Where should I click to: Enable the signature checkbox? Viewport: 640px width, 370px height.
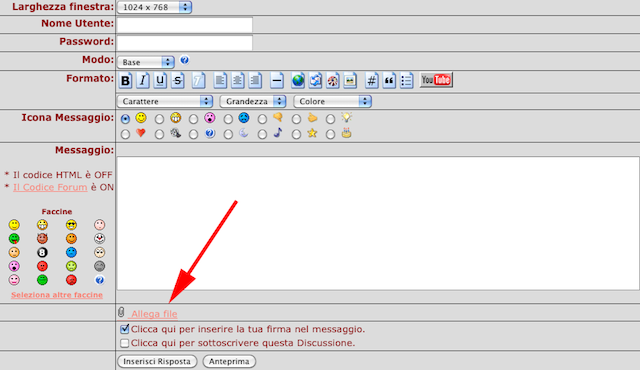pos(124,329)
